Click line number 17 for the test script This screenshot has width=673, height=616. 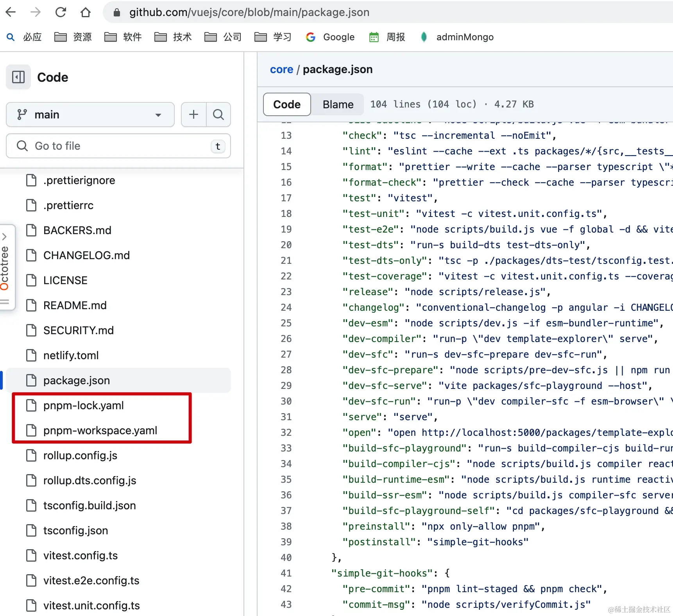(286, 198)
